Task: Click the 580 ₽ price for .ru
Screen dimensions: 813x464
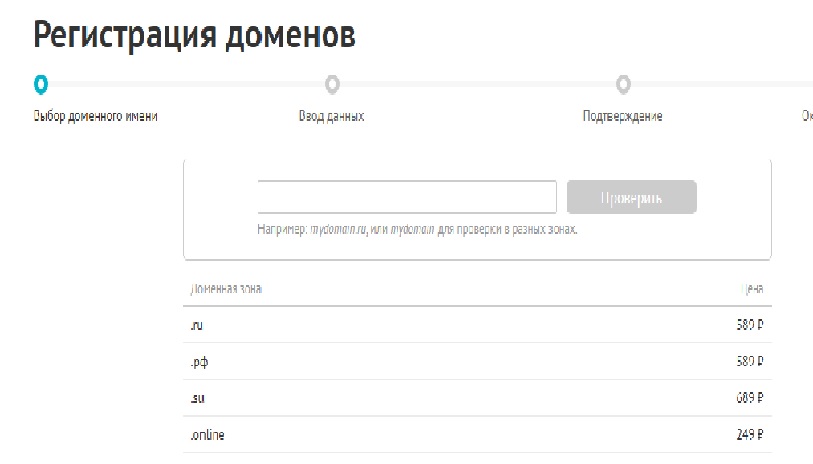Action: (749, 325)
